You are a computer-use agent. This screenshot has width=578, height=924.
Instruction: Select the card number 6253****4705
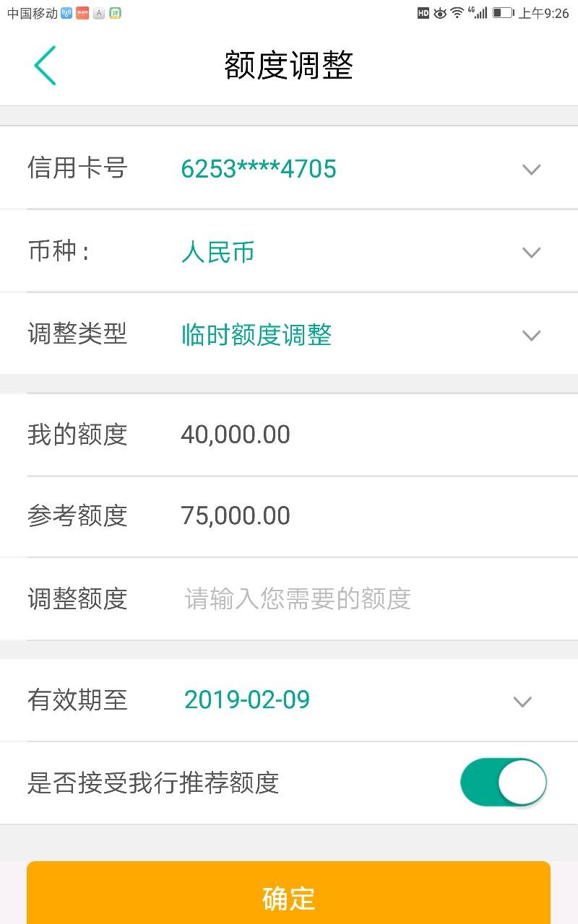(259, 169)
